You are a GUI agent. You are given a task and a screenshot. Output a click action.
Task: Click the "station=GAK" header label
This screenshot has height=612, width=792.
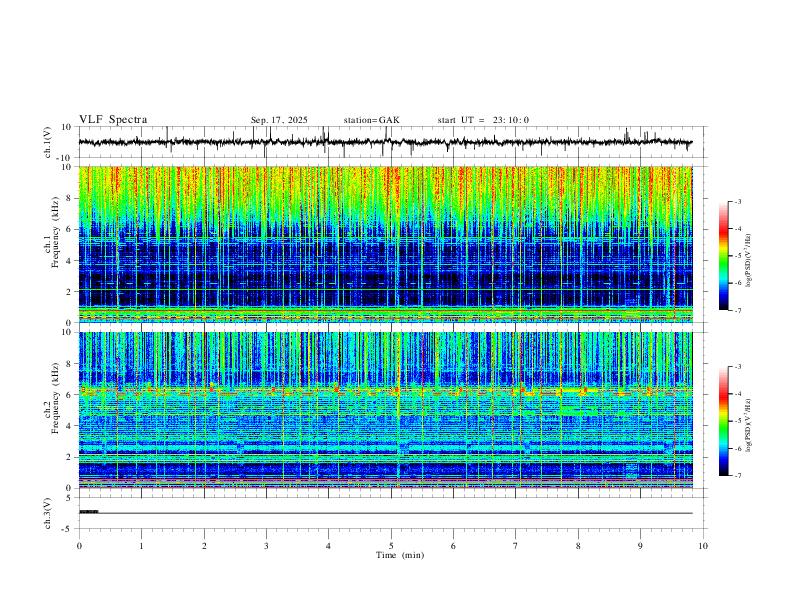tap(371, 120)
